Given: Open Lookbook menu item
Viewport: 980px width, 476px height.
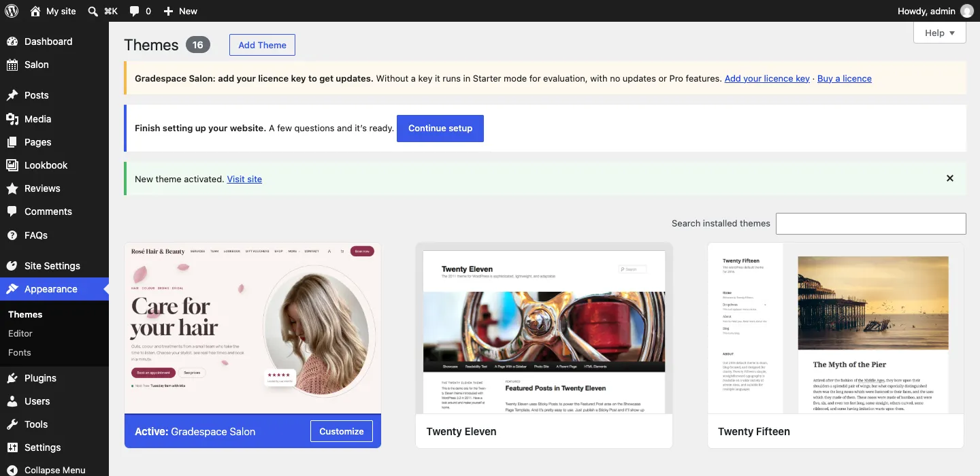Looking at the screenshot, I should pyautogui.click(x=54, y=165).
